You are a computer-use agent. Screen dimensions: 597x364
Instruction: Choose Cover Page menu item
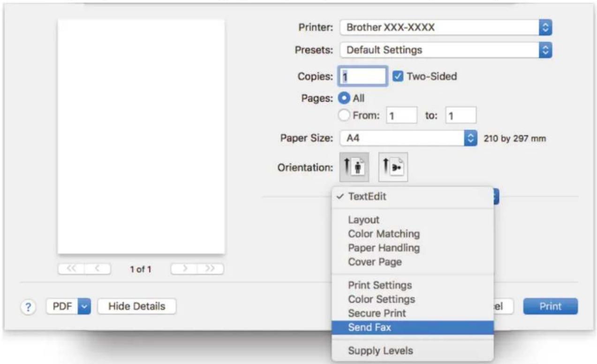413,262
